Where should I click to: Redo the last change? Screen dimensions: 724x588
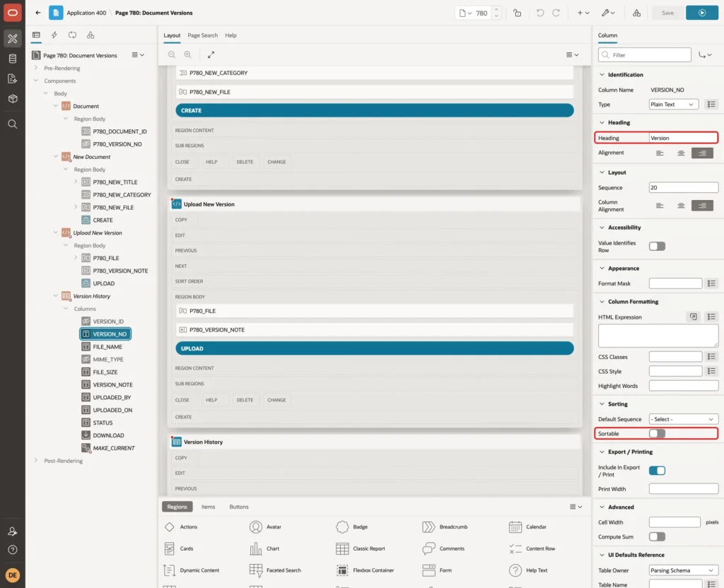pos(556,13)
